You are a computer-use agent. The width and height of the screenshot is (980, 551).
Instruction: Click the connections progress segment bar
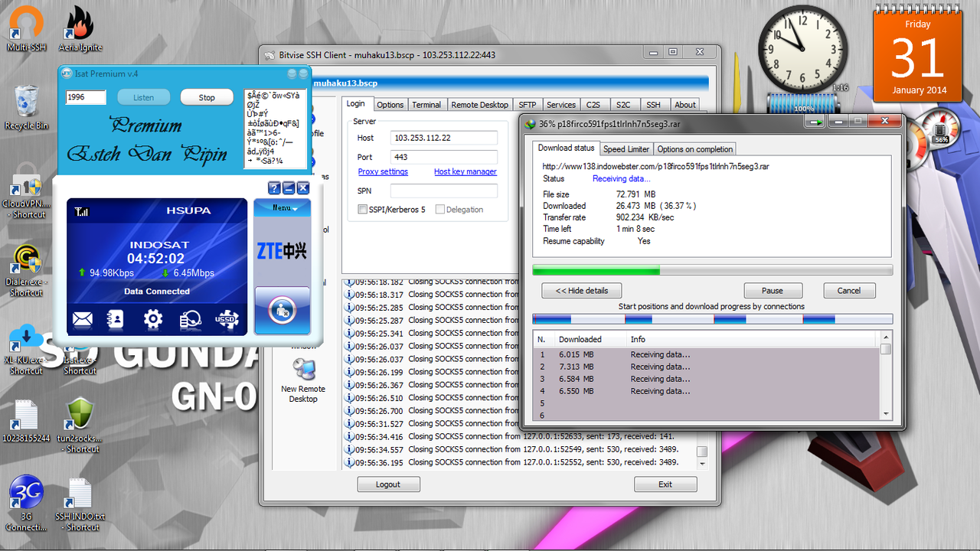712,319
